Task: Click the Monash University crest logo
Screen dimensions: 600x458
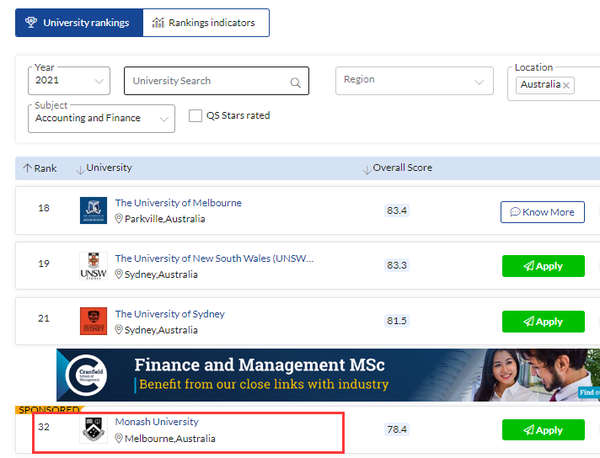Action: [x=93, y=430]
